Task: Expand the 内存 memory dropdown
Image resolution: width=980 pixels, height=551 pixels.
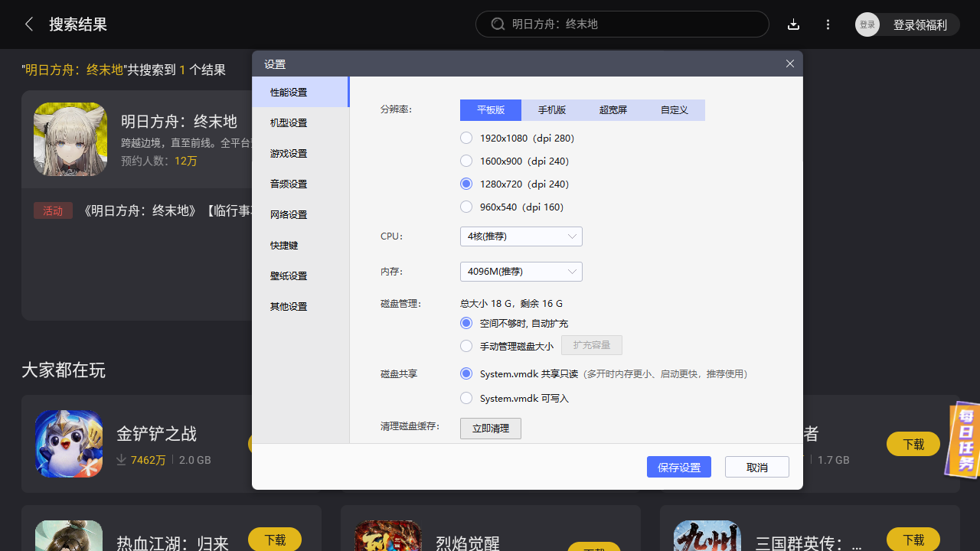Action: 521,272
